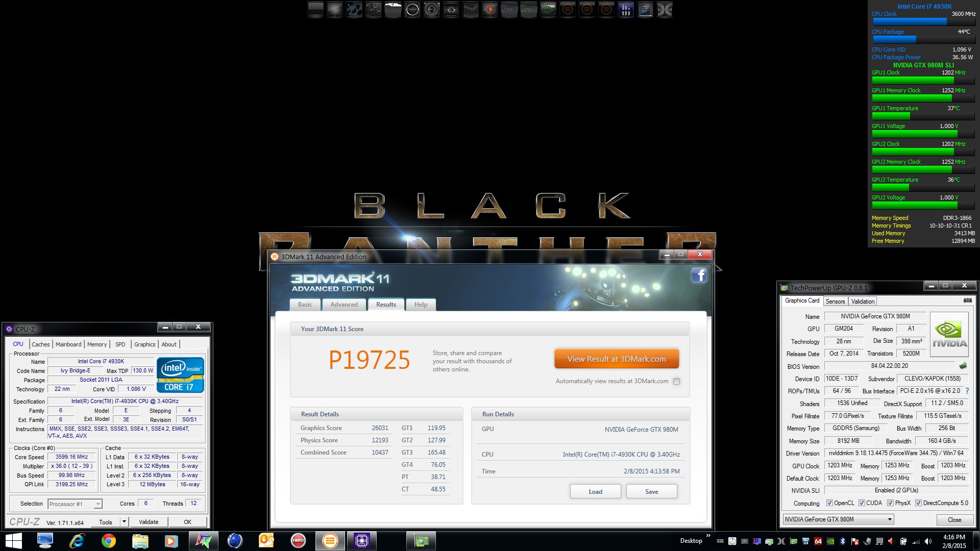Click the BIOS Version field in GPU-Z
This screenshot has height=551, width=980.
pos(889,366)
